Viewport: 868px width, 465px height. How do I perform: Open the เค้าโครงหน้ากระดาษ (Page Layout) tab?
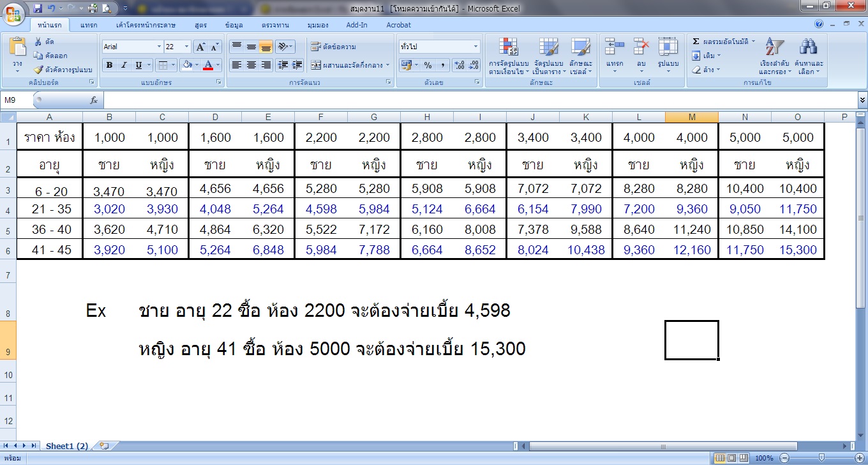click(146, 25)
